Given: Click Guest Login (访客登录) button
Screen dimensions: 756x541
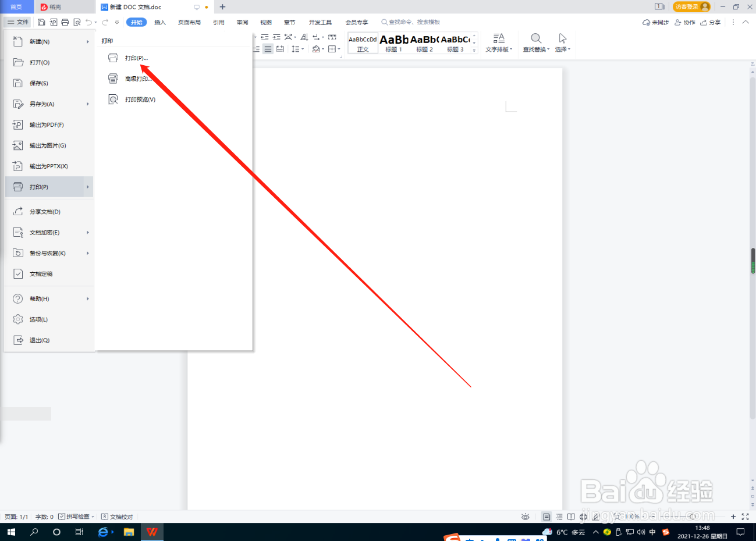Looking at the screenshot, I should point(691,7).
